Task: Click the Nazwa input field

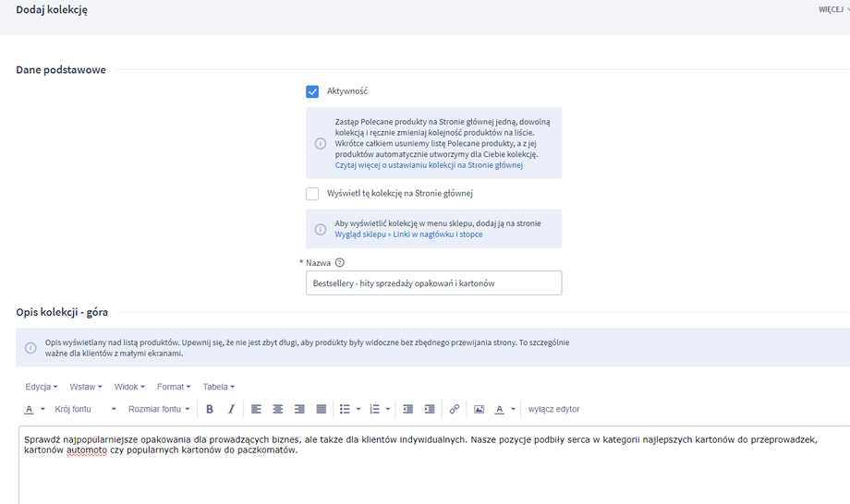Action: 433,283
